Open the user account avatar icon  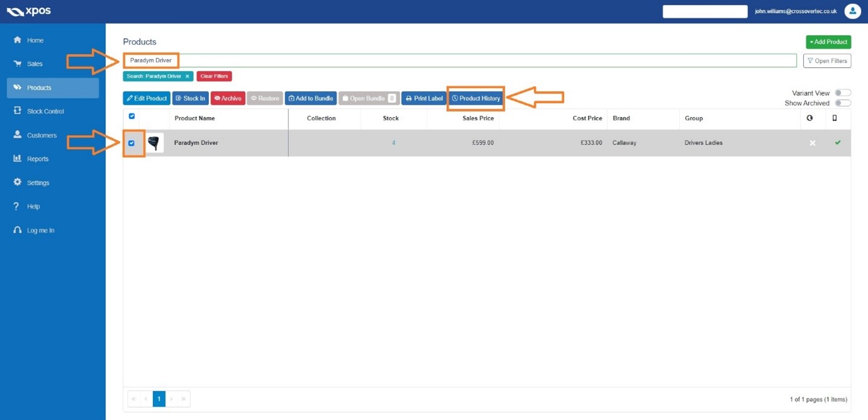click(852, 11)
